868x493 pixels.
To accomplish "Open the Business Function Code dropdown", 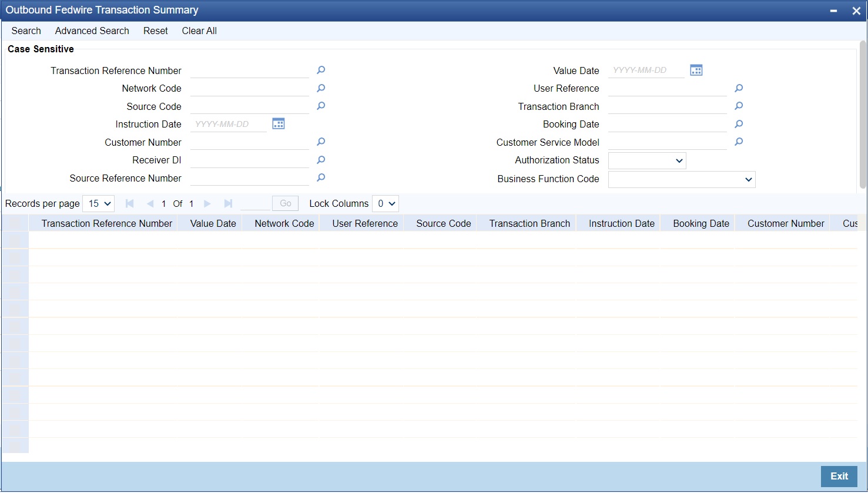I will 682,179.
